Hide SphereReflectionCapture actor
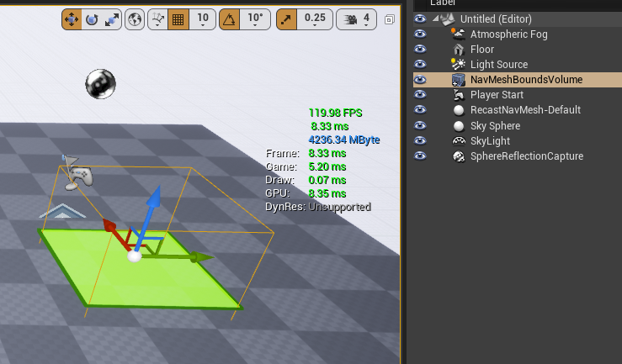This screenshot has height=364, width=622. [420, 156]
